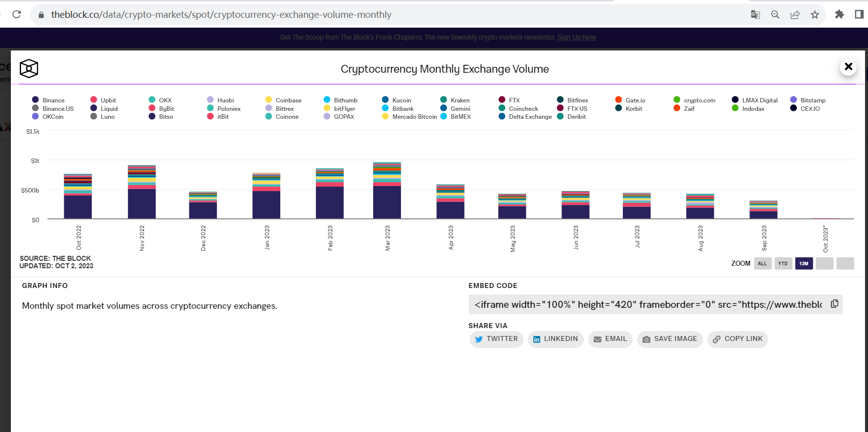Click the Sep 2023 stacked bar
Screen dimensions: 868x432
tap(763, 210)
